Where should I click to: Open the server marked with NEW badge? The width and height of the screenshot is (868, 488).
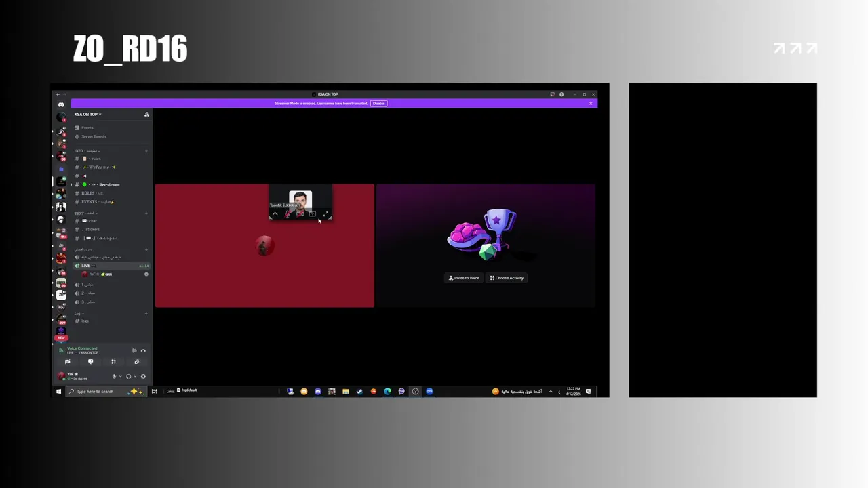tap(61, 331)
